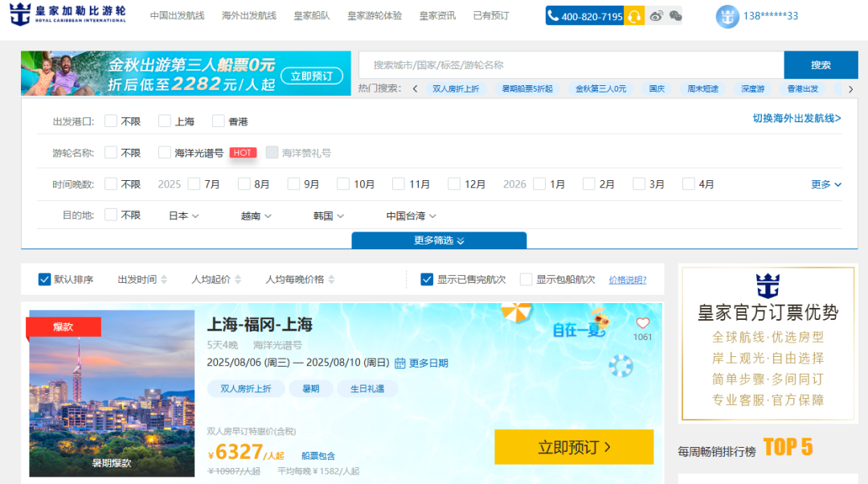Open the 皇家官方订票优势 side banner
The width and height of the screenshot is (868, 484).
768,343
